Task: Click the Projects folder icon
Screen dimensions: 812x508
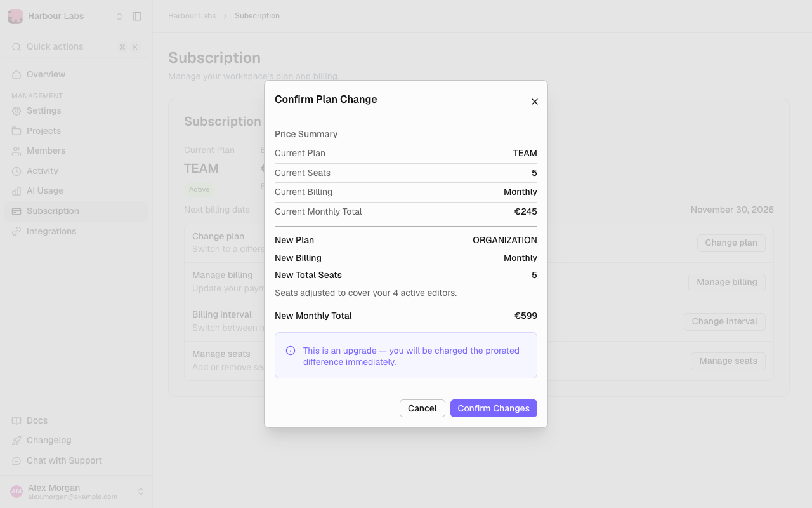Action: pyautogui.click(x=16, y=131)
